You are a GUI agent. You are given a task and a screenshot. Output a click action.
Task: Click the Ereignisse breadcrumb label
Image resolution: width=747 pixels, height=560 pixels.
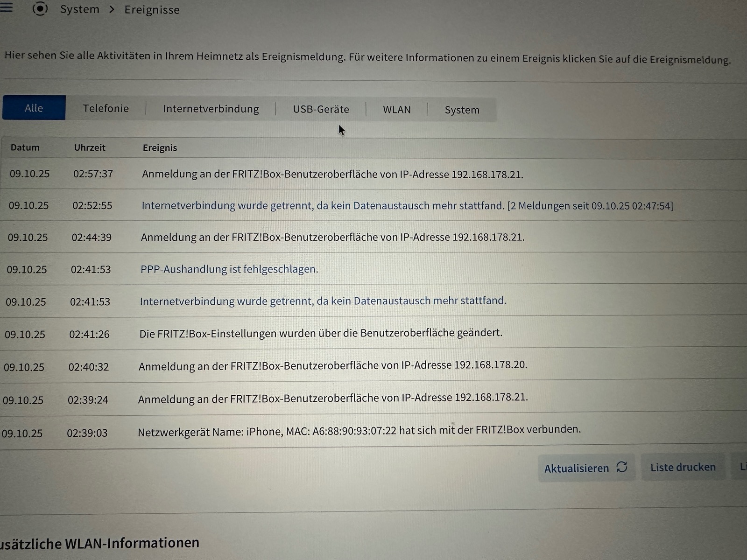[152, 10]
